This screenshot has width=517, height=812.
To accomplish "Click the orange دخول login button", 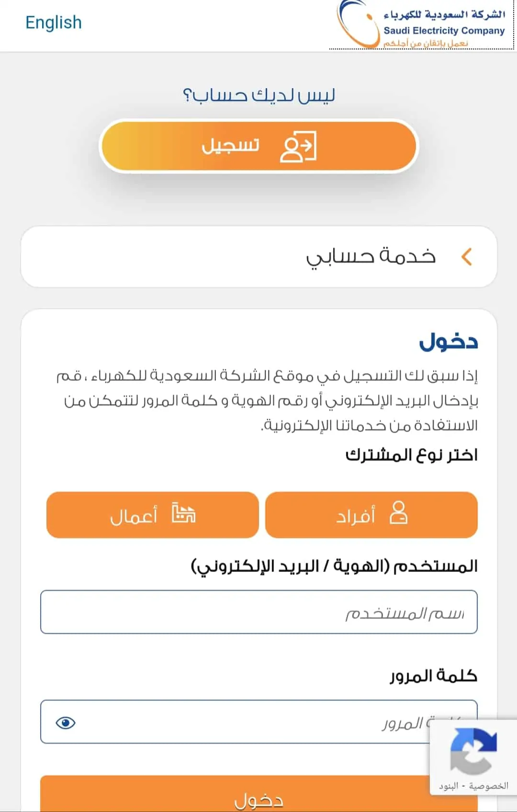I will (259, 794).
